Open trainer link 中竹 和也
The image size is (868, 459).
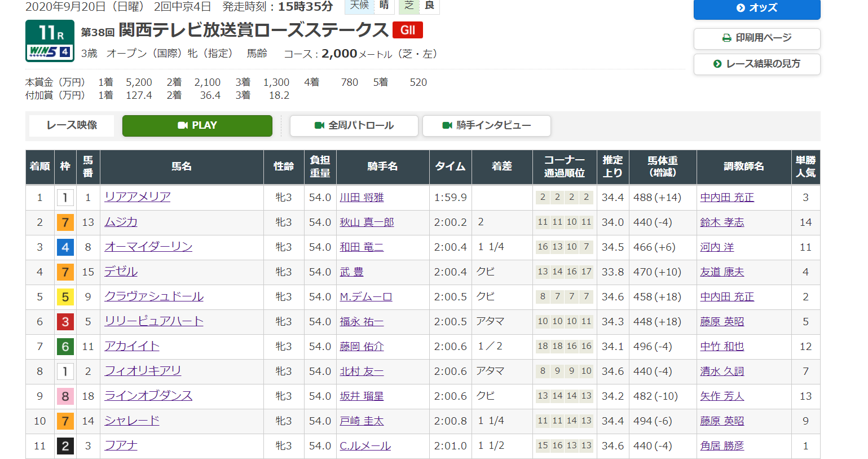pyautogui.click(x=722, y=347)
